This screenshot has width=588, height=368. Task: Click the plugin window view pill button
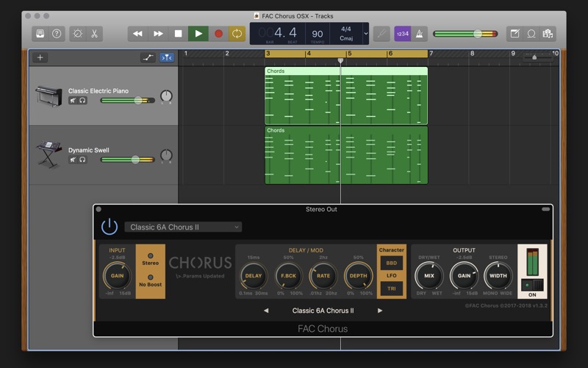545,209
